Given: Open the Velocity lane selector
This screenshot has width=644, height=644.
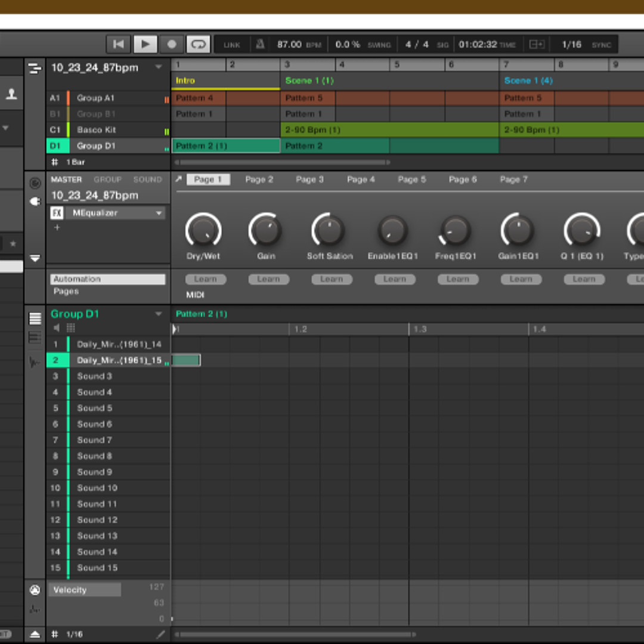Looking at the screenshot, I should (85, 590).
